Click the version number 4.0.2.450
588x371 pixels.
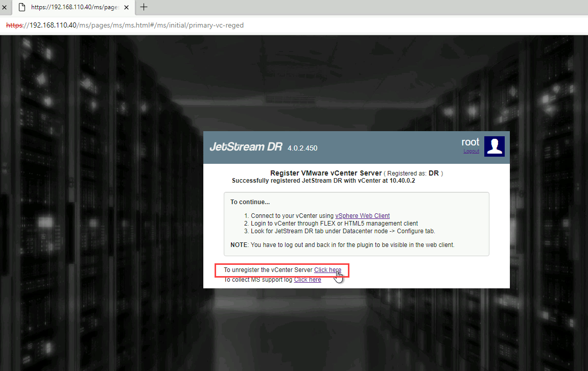[302, 148]
